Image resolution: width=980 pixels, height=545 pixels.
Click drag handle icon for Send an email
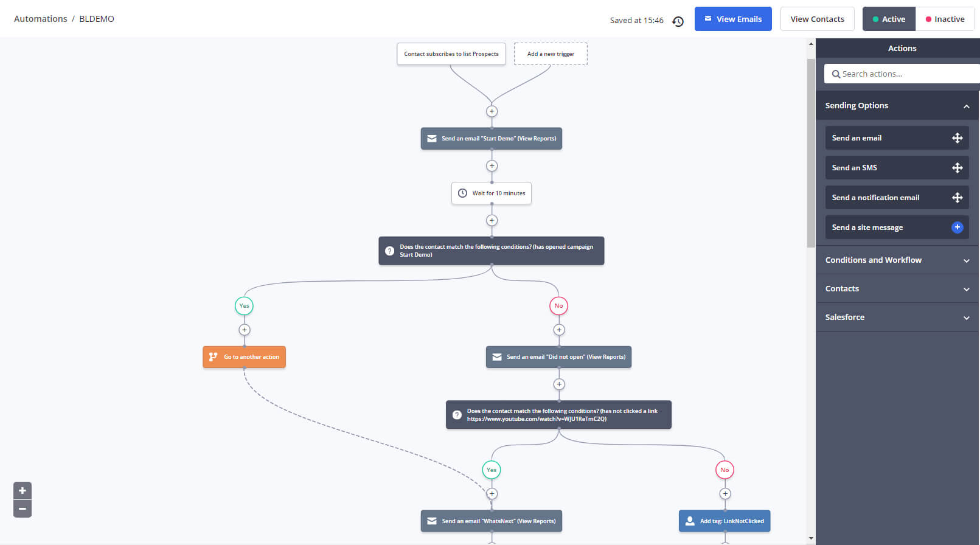(x=957, y=138)
